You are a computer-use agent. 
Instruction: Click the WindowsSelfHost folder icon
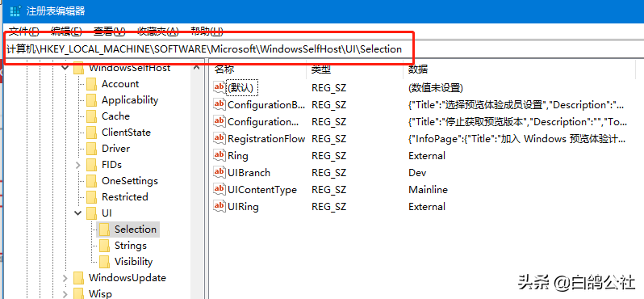pos(78,68)
